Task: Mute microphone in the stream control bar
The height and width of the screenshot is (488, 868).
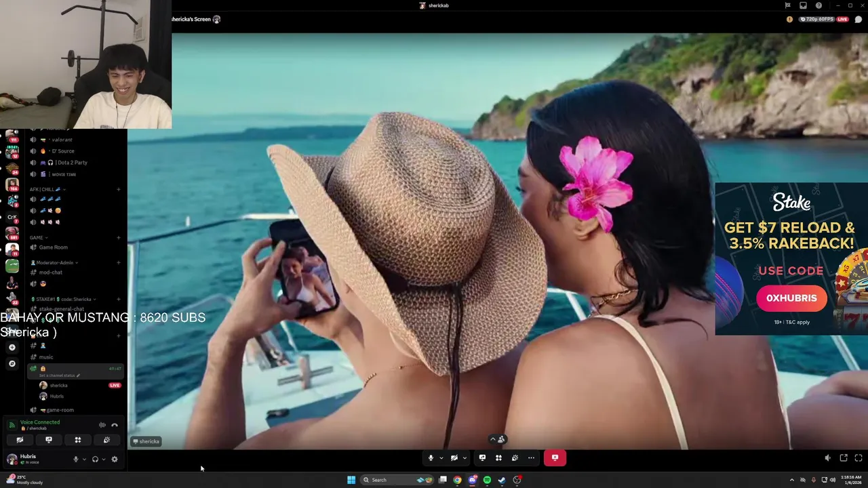Action: [431, 457]
